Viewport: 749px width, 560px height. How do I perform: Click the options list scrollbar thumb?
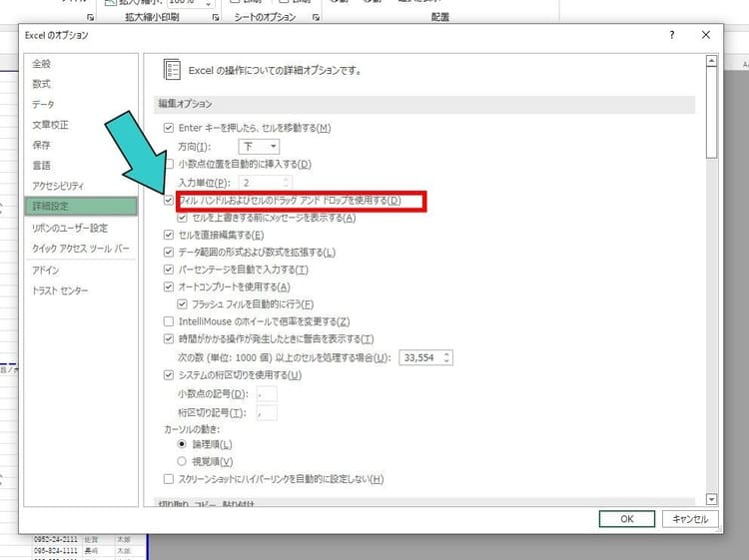(711, 113)
